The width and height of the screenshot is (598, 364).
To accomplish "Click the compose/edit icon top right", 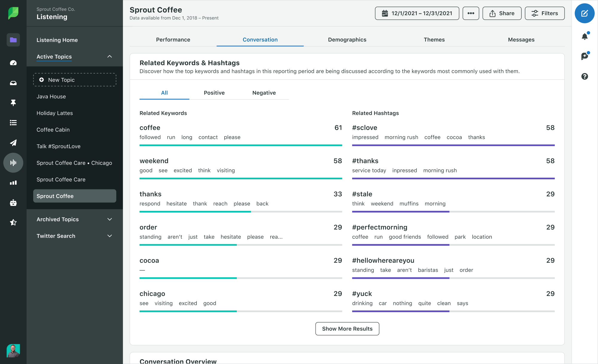I will pyautogui.click(x=585, y=13).
